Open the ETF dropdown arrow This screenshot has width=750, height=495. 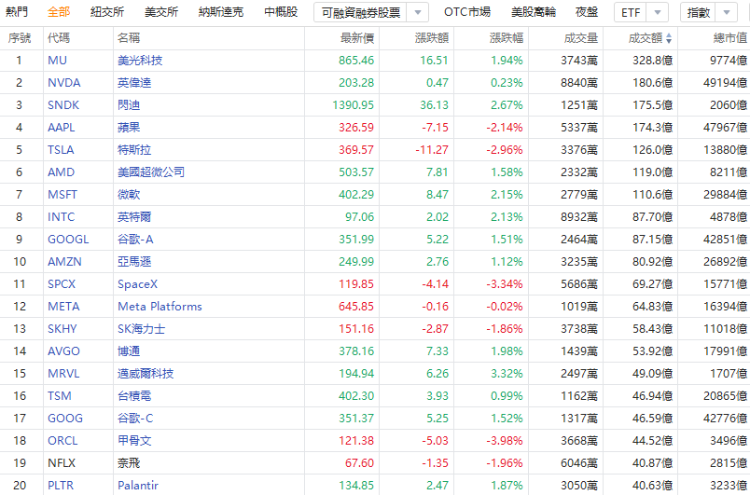(x=658, y=13)
